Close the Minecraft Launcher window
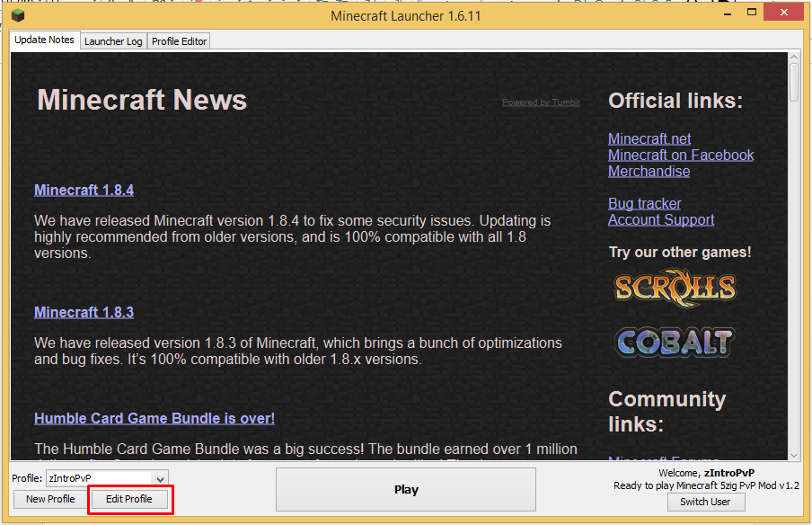This screenshot has height=525, width=812. 783,13
